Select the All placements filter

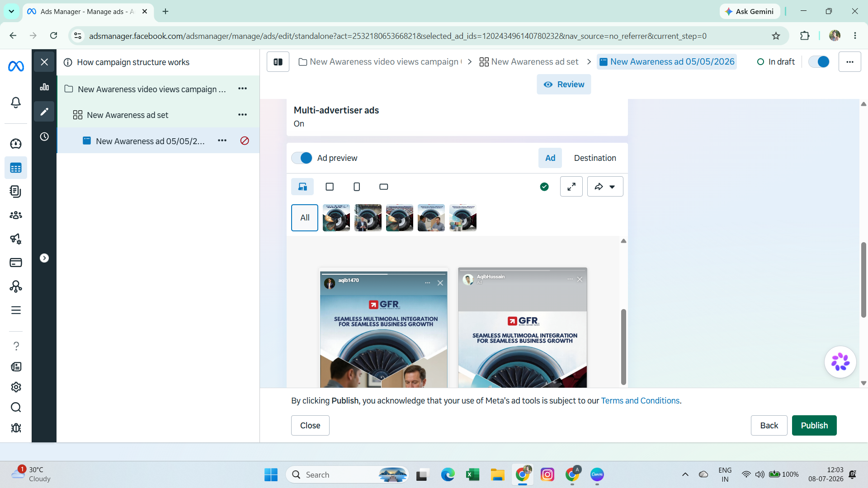tap(305, 218)
